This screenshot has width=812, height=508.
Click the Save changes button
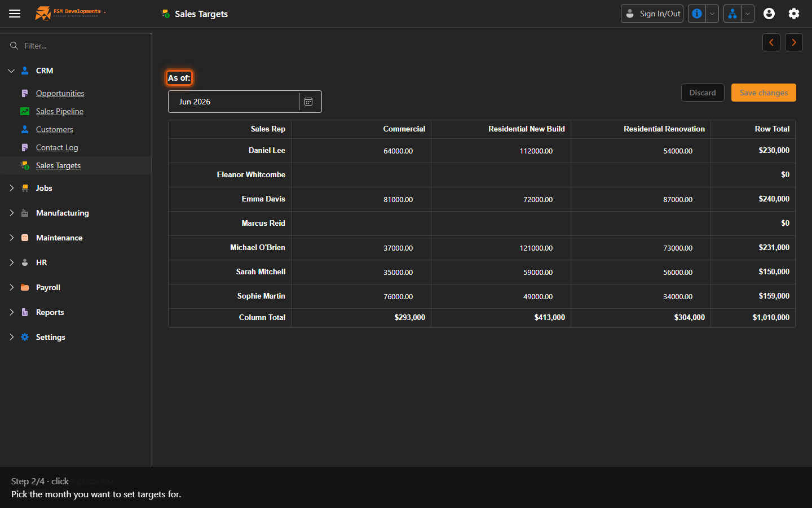[x=764, y=93]
